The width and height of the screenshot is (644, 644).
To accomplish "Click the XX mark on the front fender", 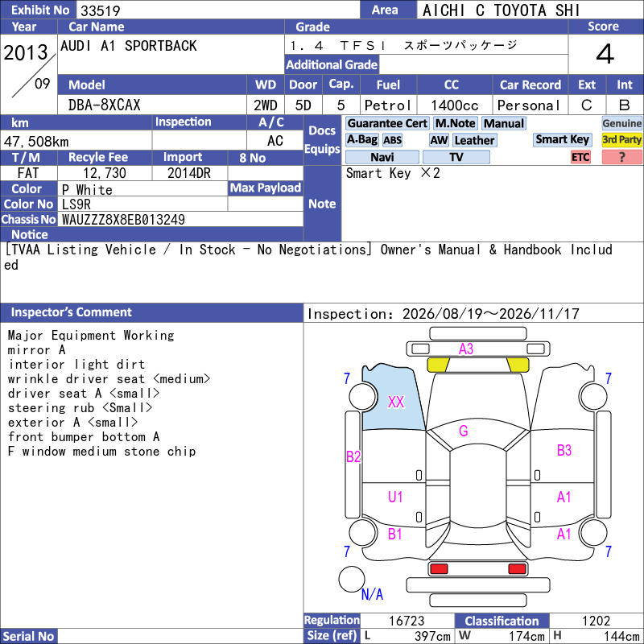I will [396, 402].
